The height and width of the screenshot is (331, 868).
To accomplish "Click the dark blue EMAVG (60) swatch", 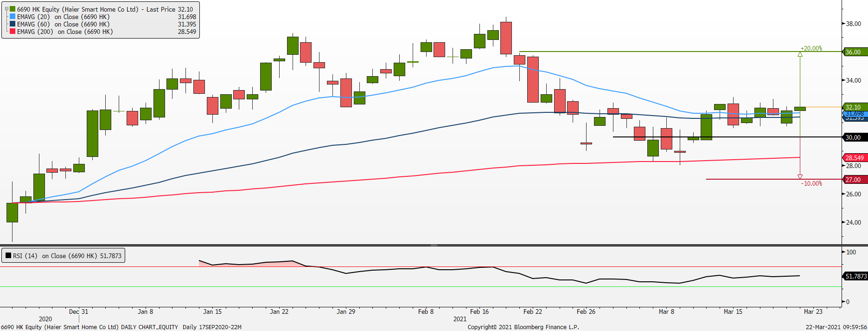I will pos(13,24).
